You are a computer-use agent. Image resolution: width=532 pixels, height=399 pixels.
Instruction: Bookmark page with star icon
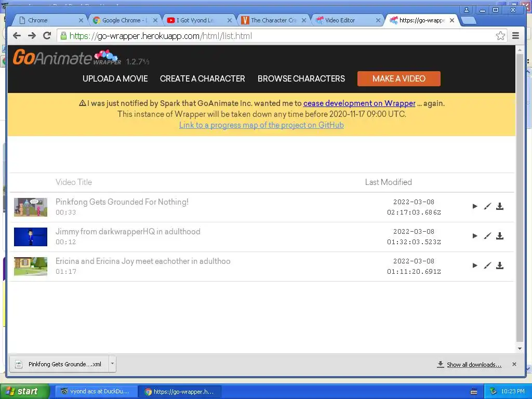click(500, 36)
